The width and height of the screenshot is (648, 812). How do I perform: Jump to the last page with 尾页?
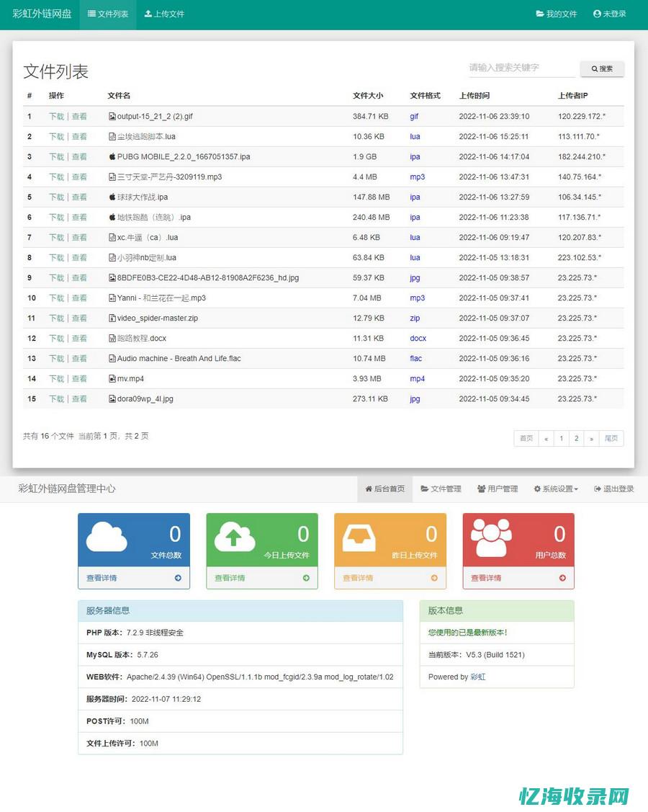click(x=611, y=438)
